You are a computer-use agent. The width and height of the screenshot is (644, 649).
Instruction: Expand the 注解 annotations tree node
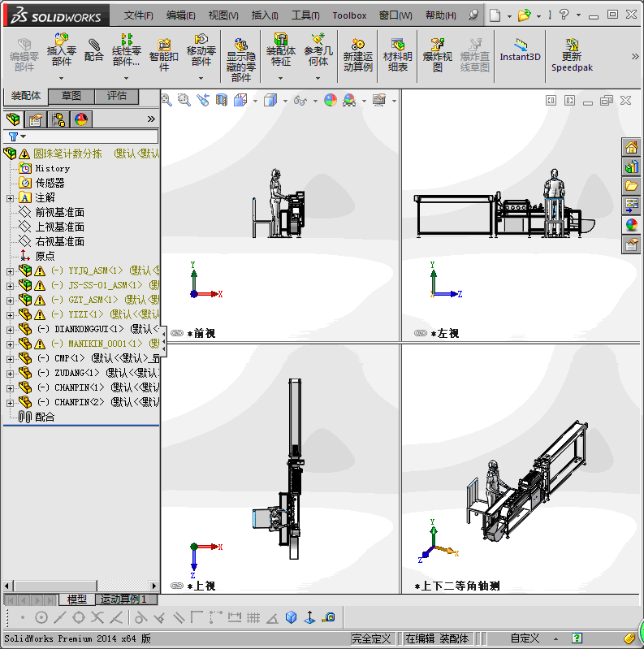pyautogui.click(x=10, y=199)
